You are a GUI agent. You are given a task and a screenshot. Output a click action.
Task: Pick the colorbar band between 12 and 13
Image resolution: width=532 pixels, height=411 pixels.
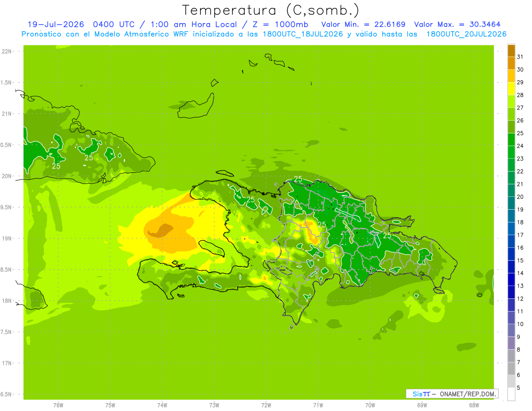(x=511, y=292)
